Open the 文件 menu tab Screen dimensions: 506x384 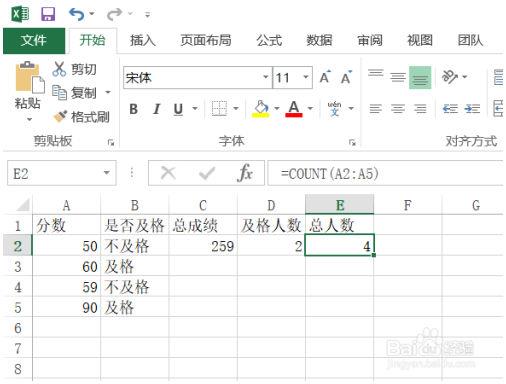click(x=34, y=41)
